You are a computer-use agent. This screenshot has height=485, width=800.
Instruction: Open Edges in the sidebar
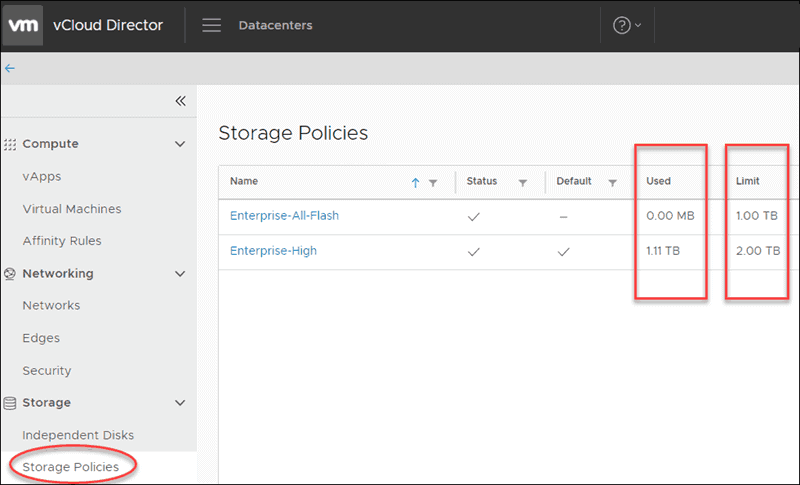pos(41,338)
